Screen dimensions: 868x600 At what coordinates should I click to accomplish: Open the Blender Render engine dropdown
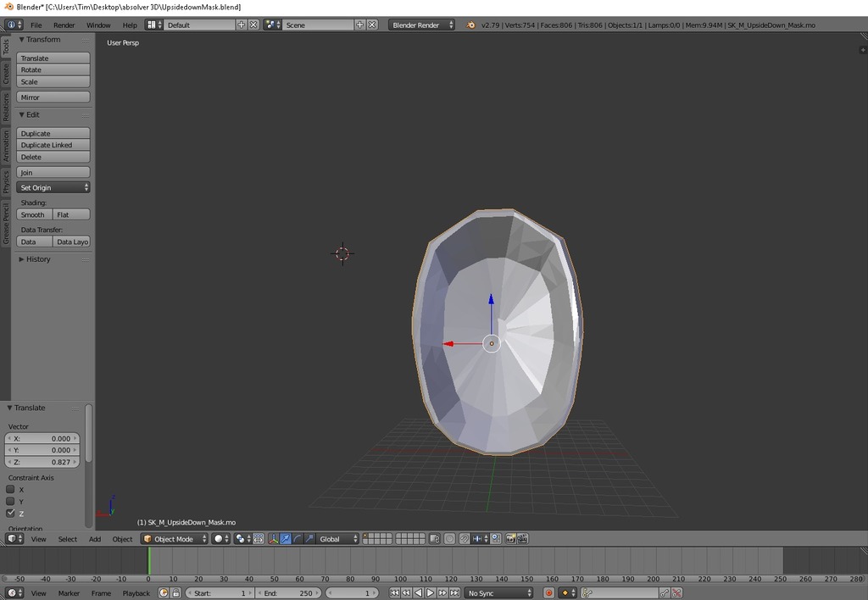(x=421, y=25)
